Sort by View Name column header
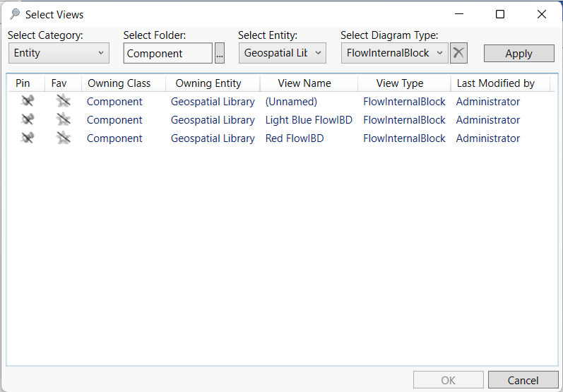 click(x=304, y=83)
